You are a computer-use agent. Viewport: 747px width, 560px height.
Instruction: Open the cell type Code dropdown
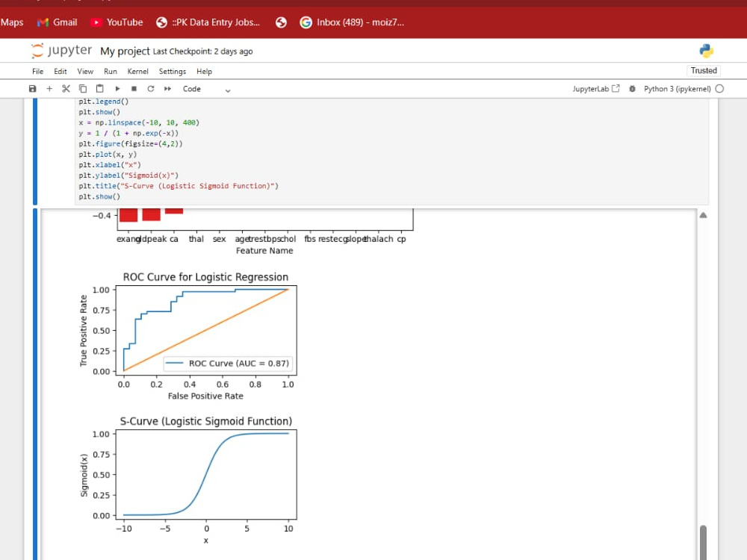click(x=206, y=89)
